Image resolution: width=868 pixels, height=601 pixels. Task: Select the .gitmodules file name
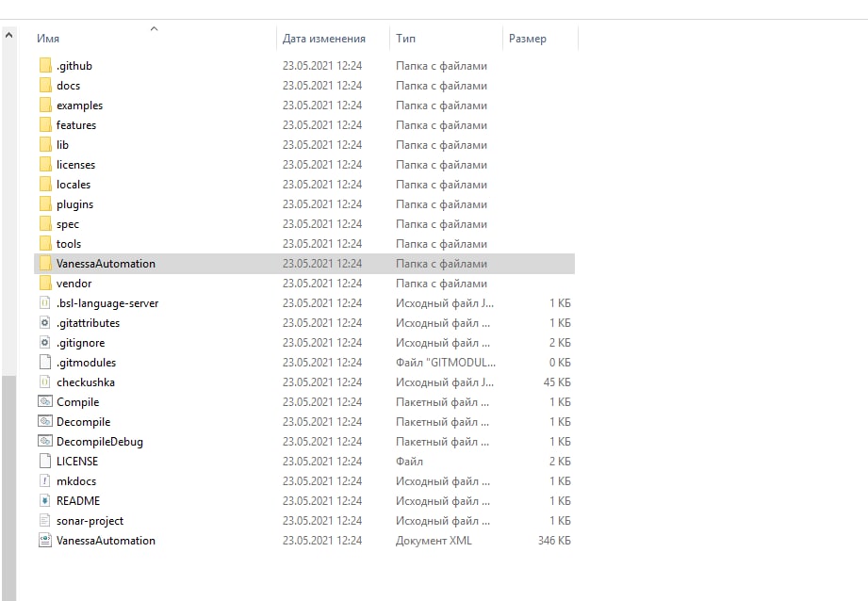tap(86, 363)
